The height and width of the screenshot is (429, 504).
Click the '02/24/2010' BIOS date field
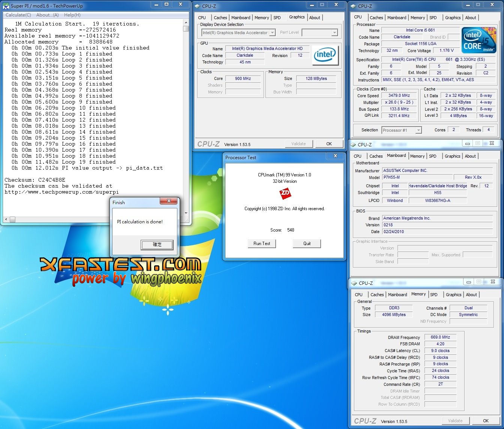click(x=437, y=232)
